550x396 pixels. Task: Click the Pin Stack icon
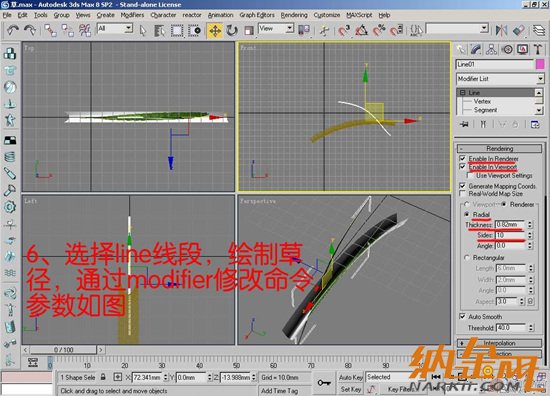(x=464, y=124)
